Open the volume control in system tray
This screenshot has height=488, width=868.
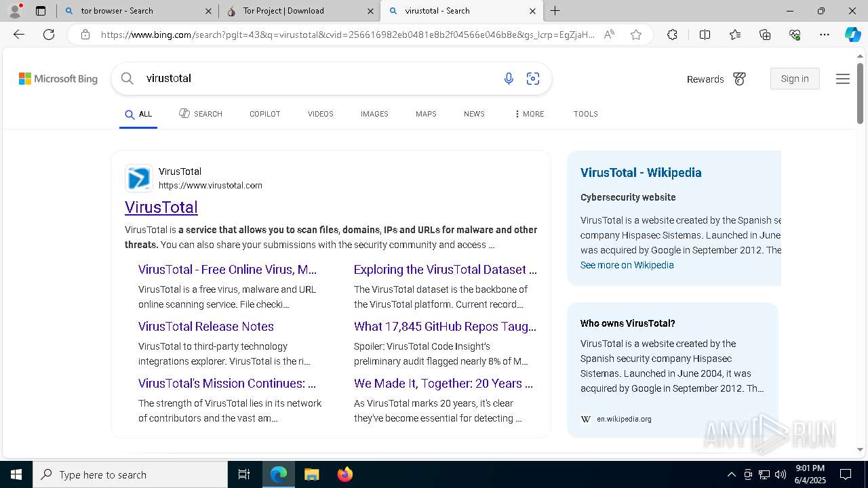(x=781, y=474)
